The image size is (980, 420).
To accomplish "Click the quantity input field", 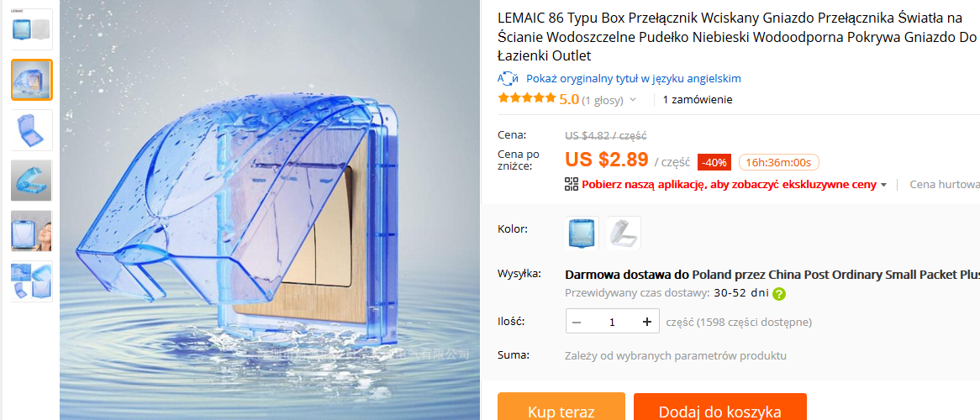I will pyautogui.click(x=612, y=322).
